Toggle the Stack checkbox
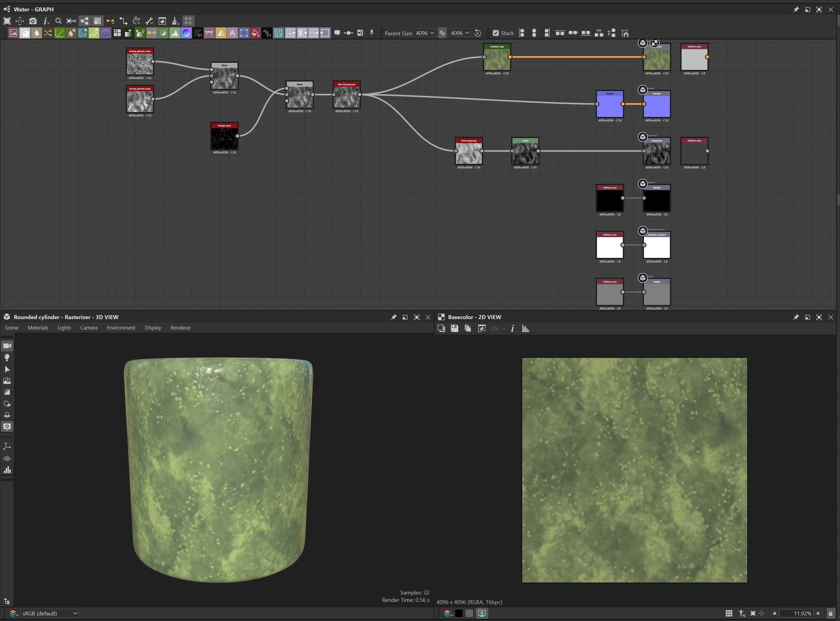The width and height of the screenshot is (840, 621). [x=496, y=33]
